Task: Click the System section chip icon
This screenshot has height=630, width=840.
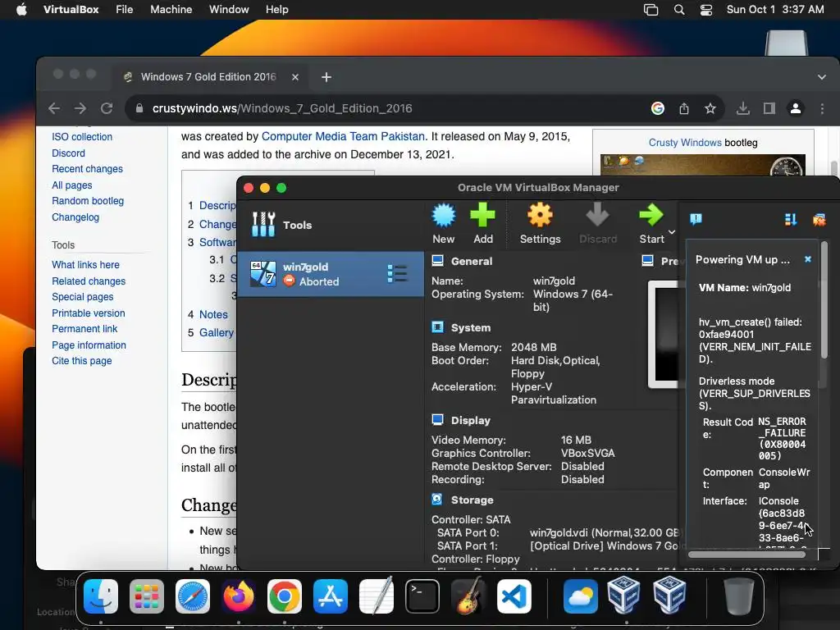Action: point(438,327)
